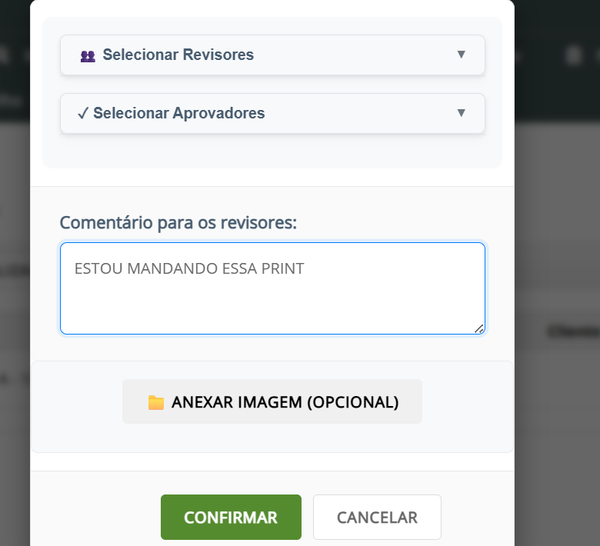Grab the resize handle of the comment textarea
600x546 pixels.
[x=479, y=328]
